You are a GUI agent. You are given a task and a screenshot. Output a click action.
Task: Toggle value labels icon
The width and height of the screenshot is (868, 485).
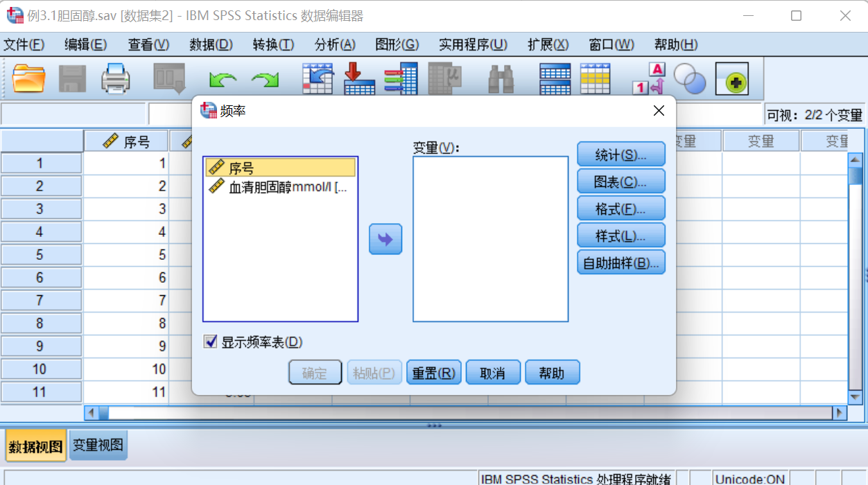coord(648,78)
